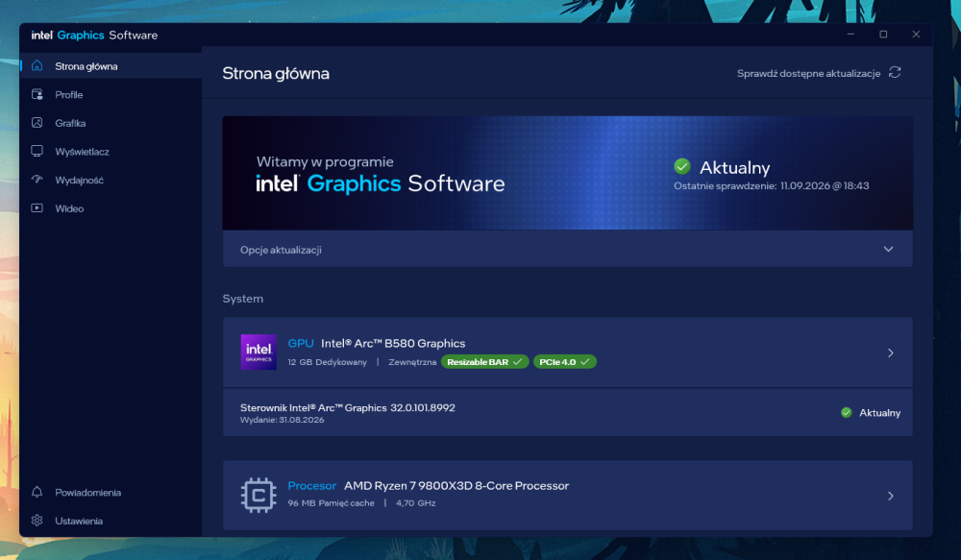Click the Intel Graphics GPU logo
The width and height of the screenshot is (961, 560).
coord(258,352)
